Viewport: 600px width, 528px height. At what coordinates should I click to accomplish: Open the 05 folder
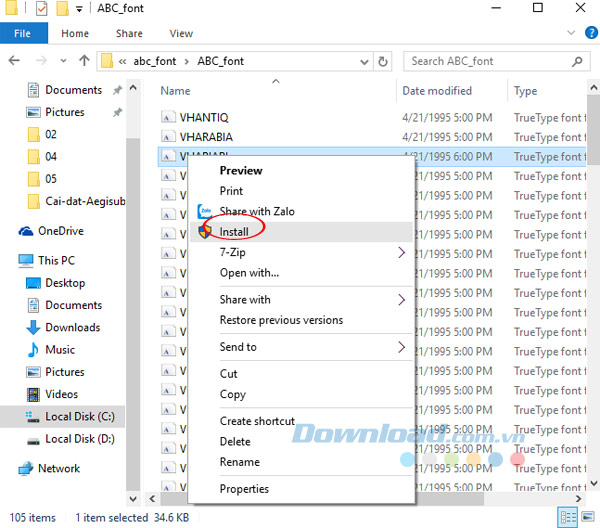[51, 179]
